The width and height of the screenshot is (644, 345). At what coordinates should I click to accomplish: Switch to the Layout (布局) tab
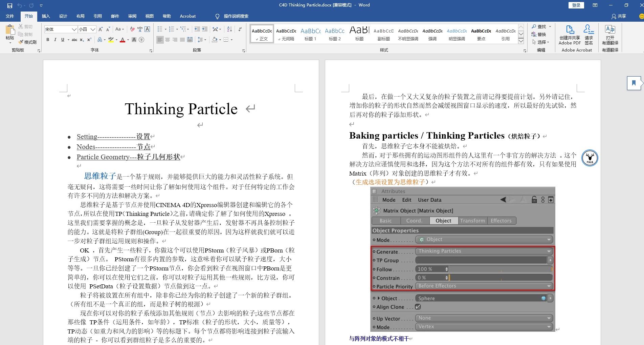tap(80, 16)
